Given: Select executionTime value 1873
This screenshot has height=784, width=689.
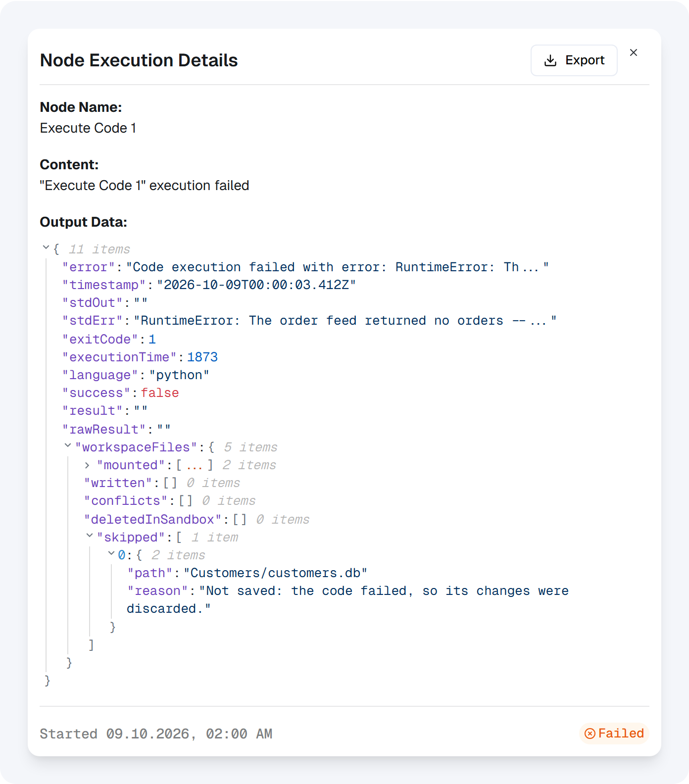Looking at the screenshot, I should (x=202, y=357).
